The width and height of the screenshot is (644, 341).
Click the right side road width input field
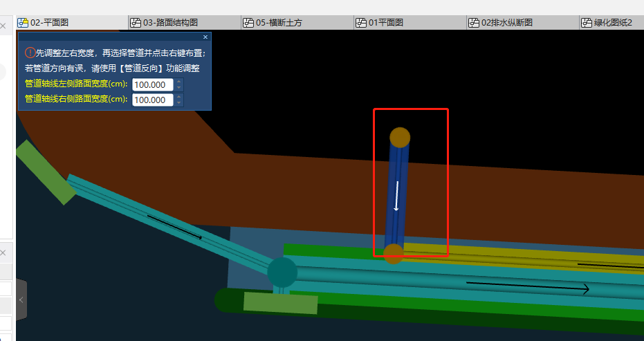tap(151, 100)
